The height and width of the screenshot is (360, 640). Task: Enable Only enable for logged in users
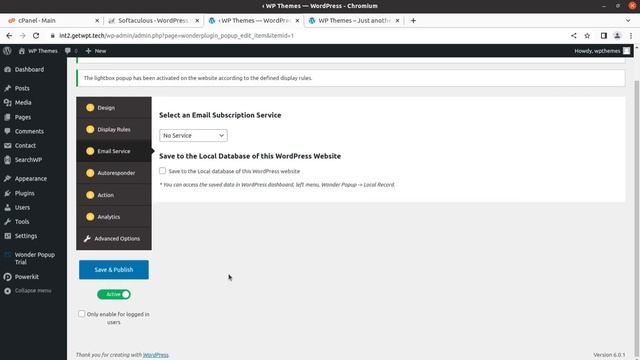(82, 314)
